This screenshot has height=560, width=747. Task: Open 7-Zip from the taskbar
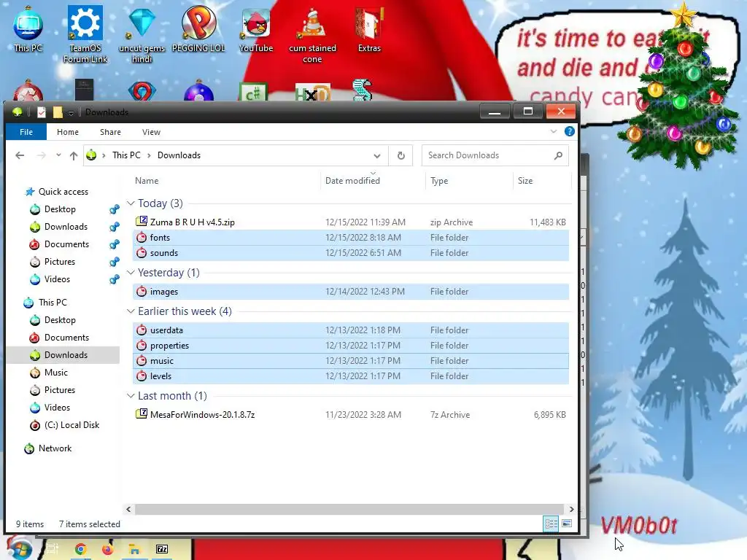click(162, 550)
